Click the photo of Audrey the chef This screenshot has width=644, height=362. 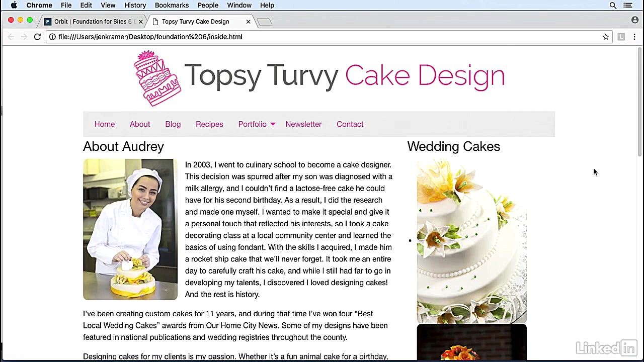130,229
